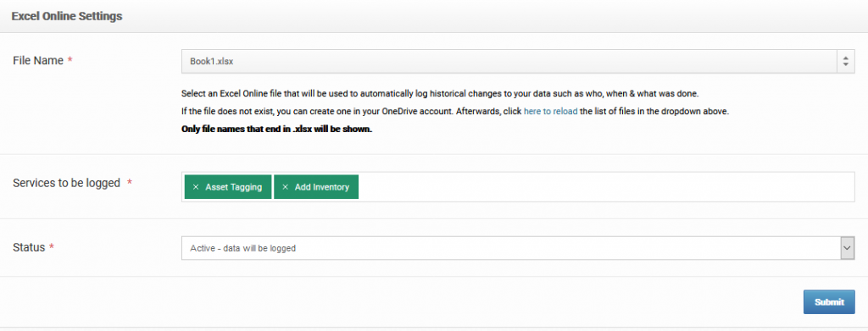Click the red asterisk after Services to be logged
This screenshot has width=868, height=331.
pyautogui.click(x=130, y=182)
